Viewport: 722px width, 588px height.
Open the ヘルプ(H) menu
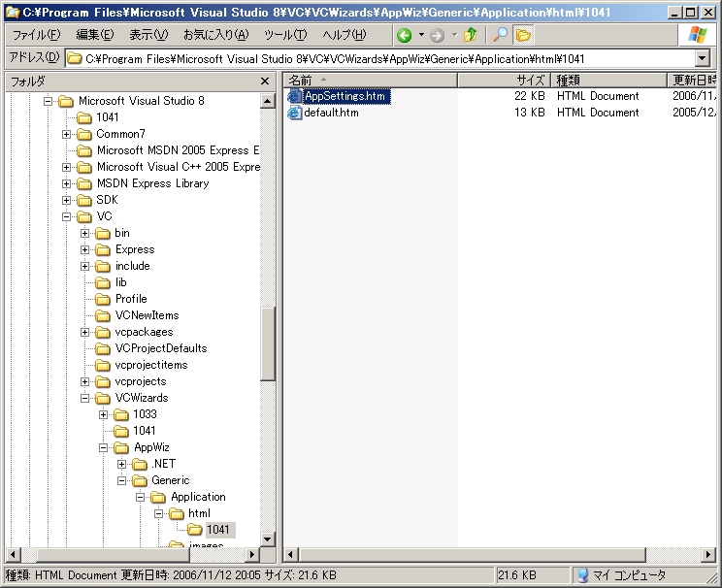[x=345, y=35]
